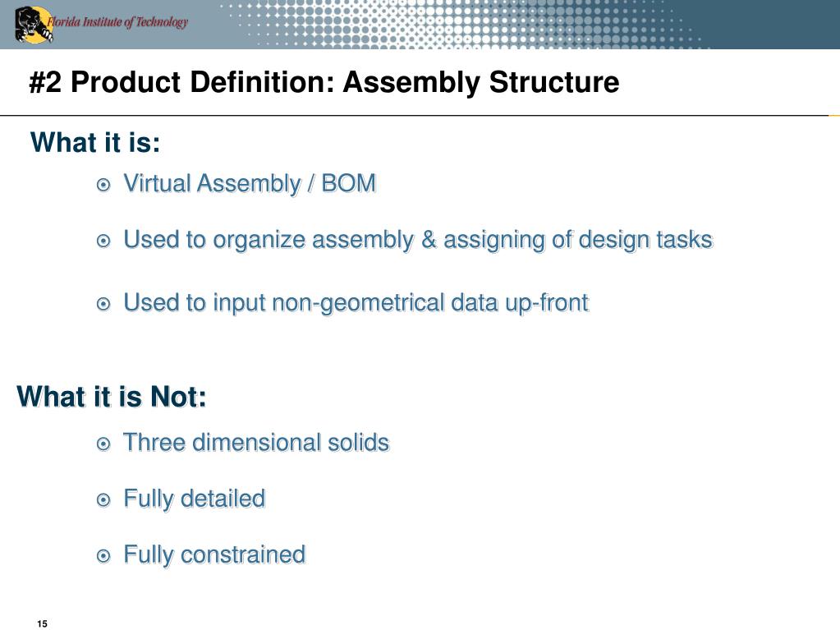Screen dimensions: 840x630
Task: Click the Florida Institute of Technology text
Action: pos(117,22)
